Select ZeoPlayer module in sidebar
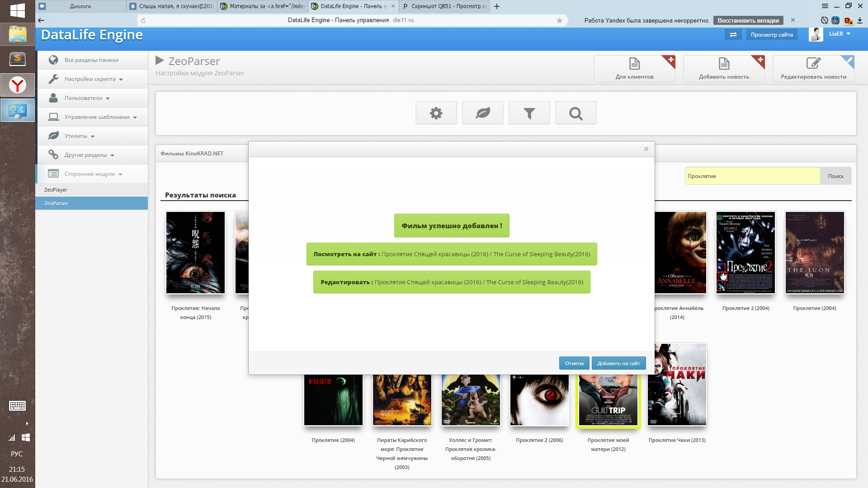This screenshot has width=868, height=488. point(92,190)
